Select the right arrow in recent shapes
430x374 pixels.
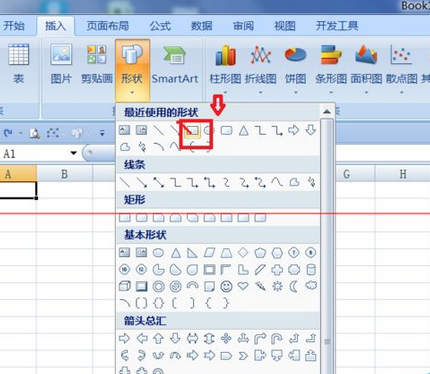tap(294, 130)
